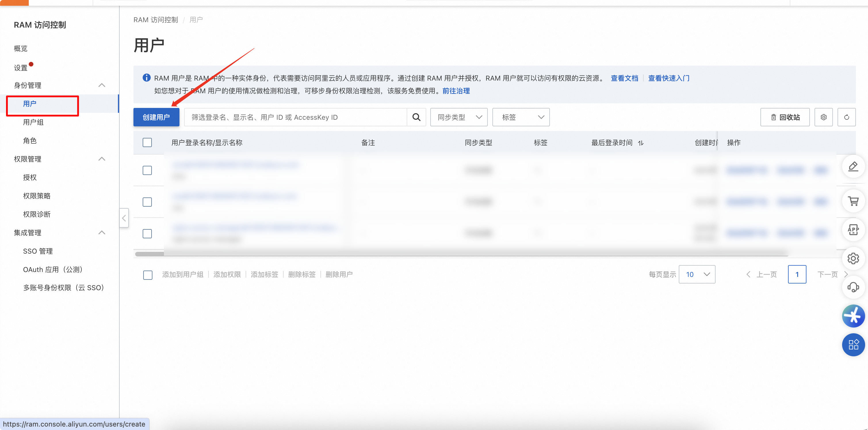
Task: Collapse the 权限管理 section
Action: pos(102,159)
